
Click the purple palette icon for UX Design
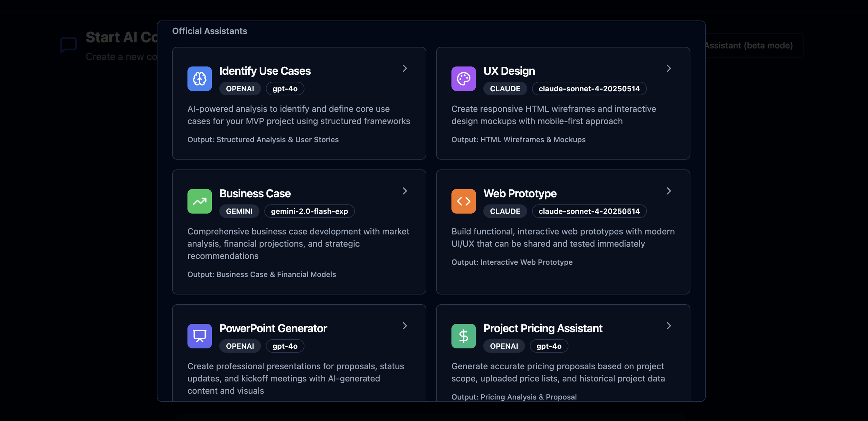pos(464,79)
